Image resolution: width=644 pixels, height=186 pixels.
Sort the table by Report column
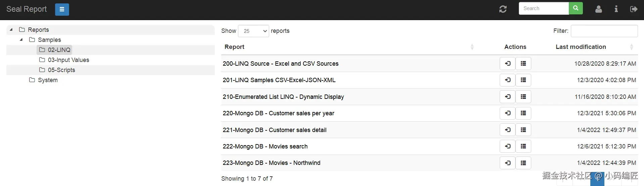[x=234, y=47]
